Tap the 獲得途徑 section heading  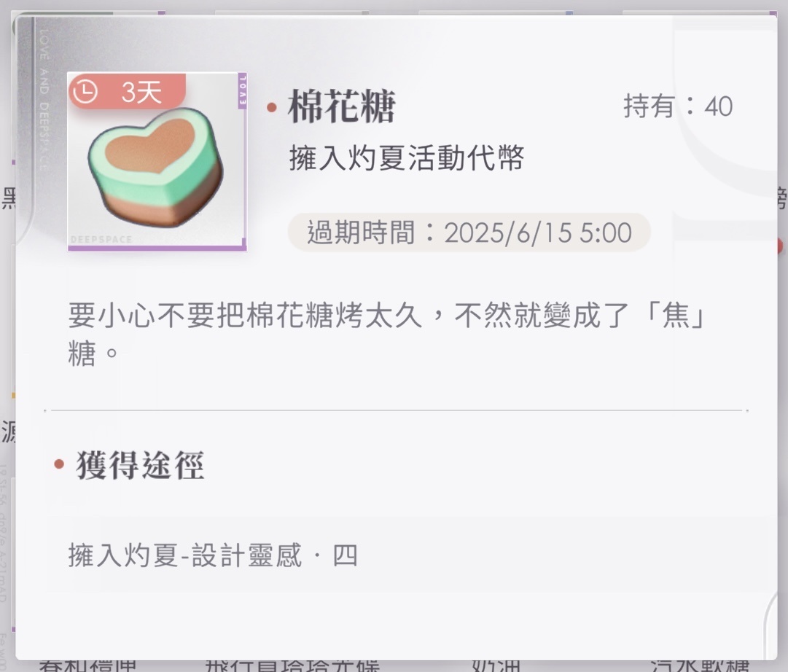tap(140, 465)
